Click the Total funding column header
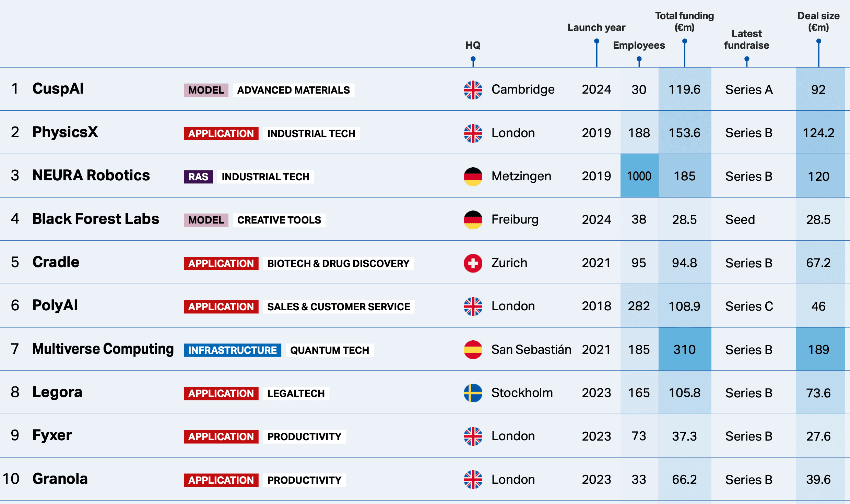 (684, 21)
